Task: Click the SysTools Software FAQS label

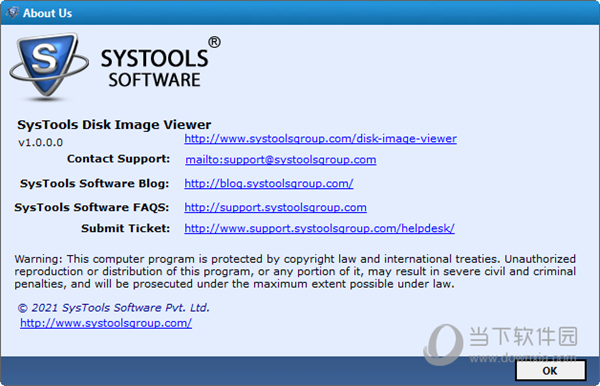Action: click(91, 207)
